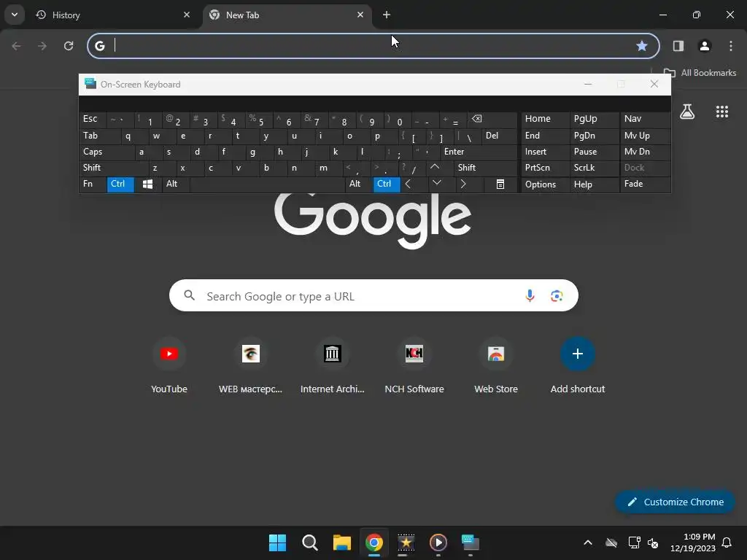Toggle ScrLk key on keyboard
This screenshot has width=747, height=560.
(x=594, y=168)
